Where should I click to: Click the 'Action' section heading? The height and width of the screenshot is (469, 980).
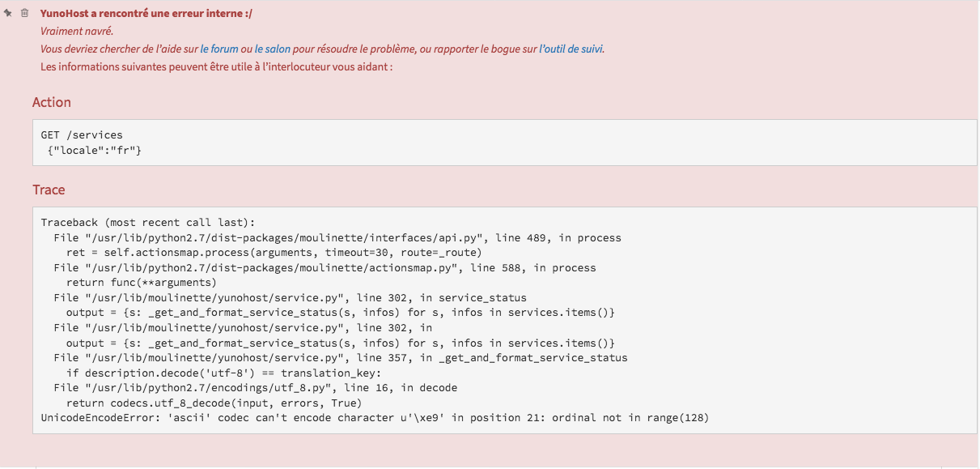(x=52, y=102)
